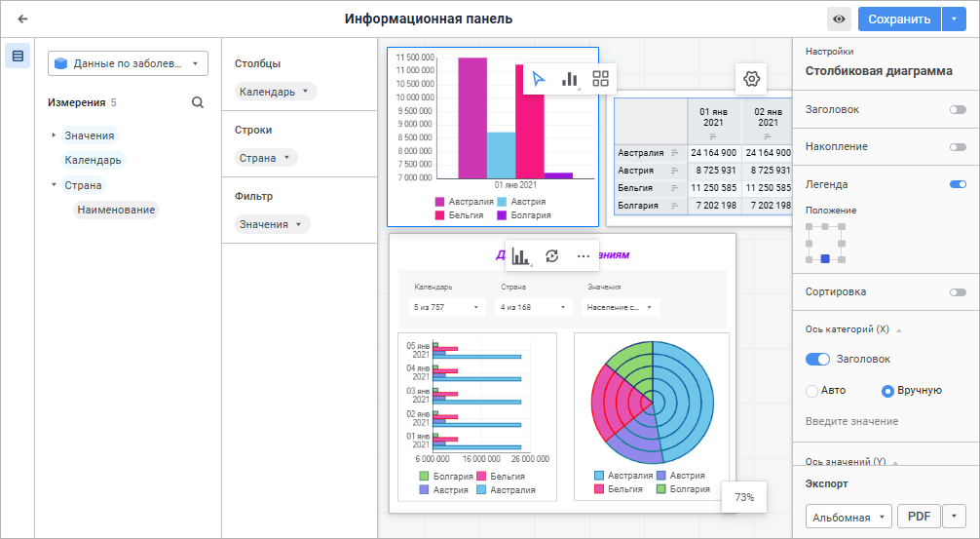Open the Альбомная orientation dropdown

point(848,518)
